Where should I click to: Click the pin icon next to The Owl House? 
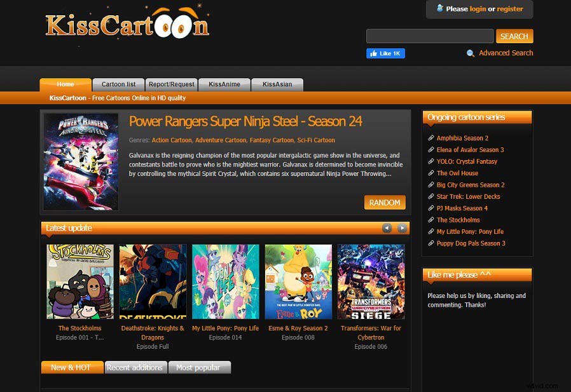[430, 173]
